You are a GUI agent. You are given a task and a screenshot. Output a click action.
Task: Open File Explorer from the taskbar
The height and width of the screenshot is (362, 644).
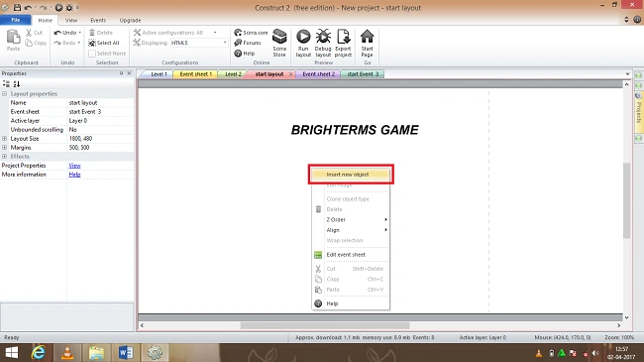[x=96, y=352]
